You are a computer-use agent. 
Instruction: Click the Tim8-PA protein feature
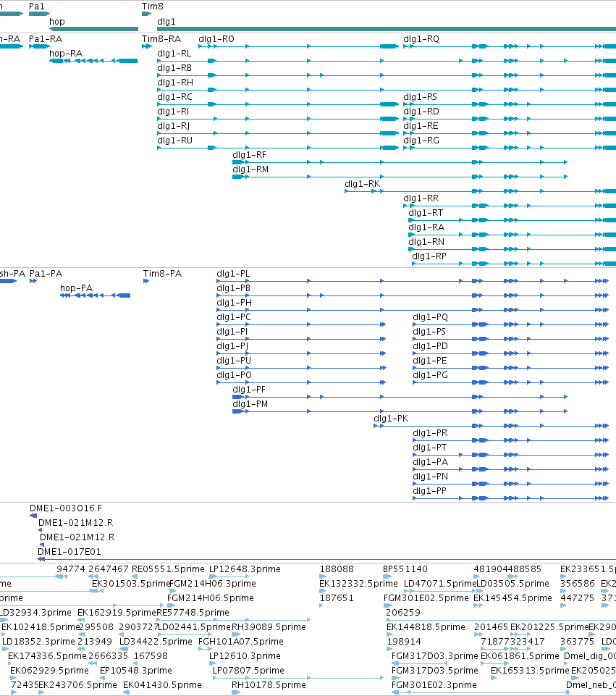tap(146, 281)
